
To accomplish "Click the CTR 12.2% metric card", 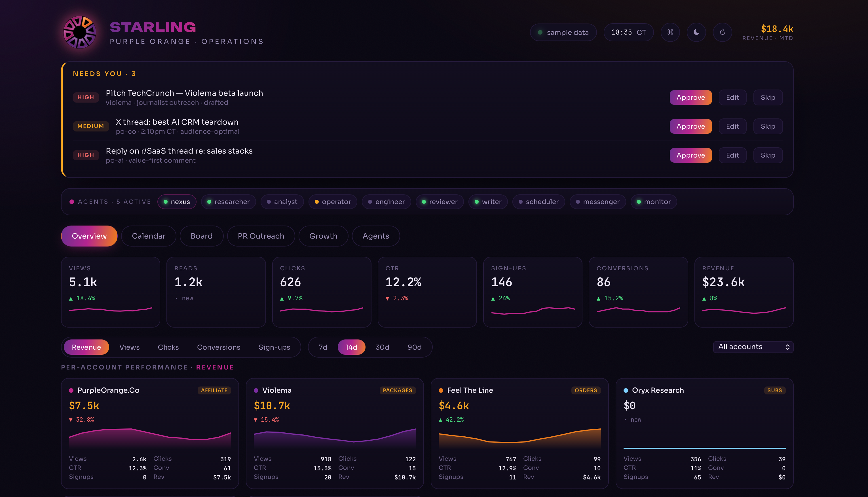I will point(427,292).
